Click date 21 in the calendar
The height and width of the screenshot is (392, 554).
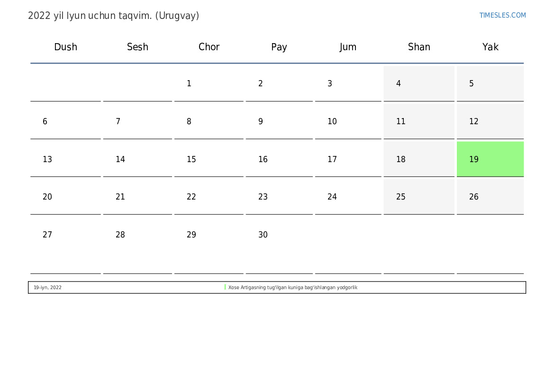(x=120, y=197)
